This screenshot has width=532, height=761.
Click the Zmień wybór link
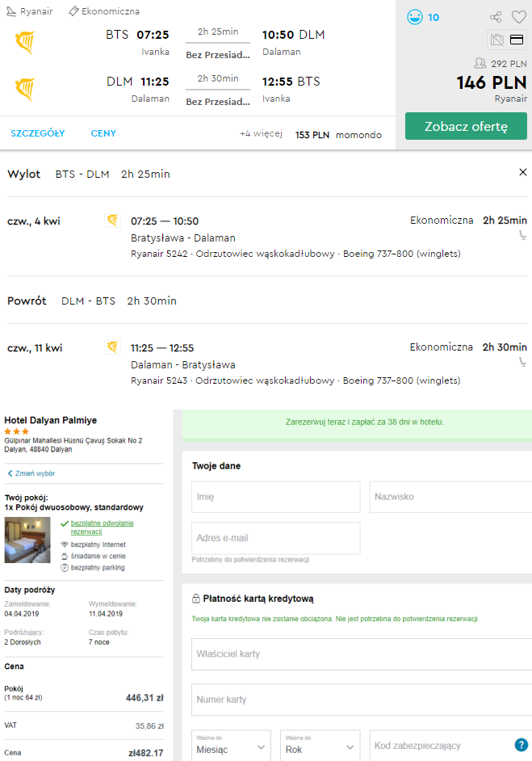point(31,473)
